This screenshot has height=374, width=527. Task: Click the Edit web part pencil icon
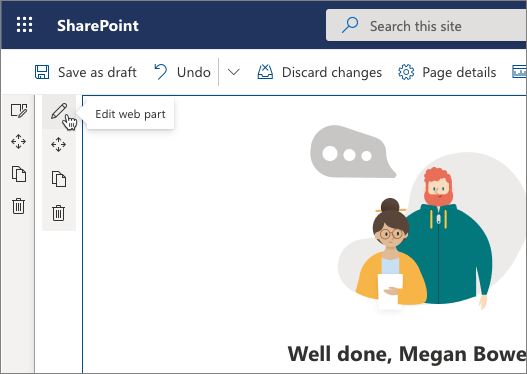[59, 111]
